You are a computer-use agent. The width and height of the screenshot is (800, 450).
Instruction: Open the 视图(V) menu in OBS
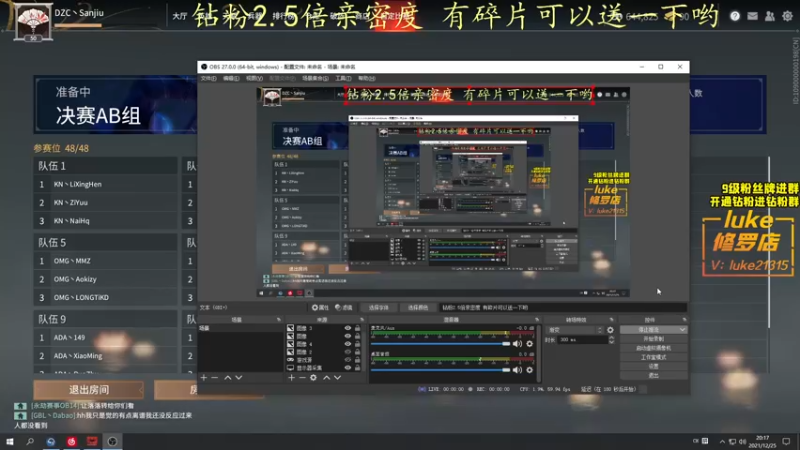(x=254, y=79)
